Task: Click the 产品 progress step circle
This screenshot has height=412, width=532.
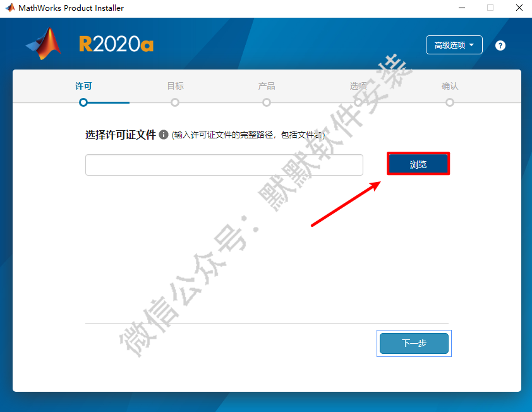Action: [267, 102]
